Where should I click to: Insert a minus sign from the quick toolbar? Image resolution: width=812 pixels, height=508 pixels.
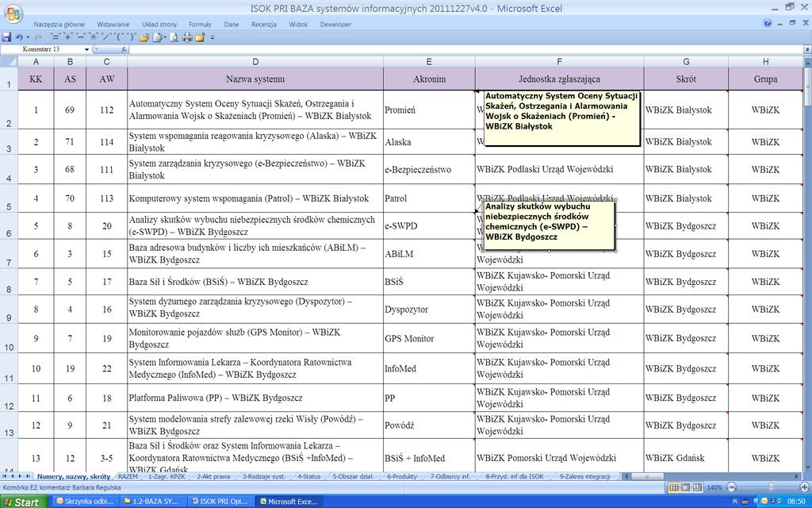(x=80, y=37)
